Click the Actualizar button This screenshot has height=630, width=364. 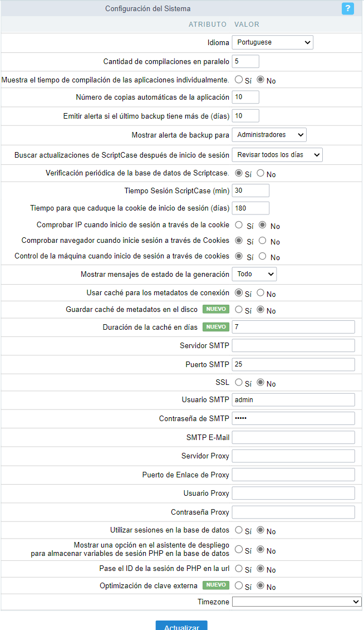click(x=181, y=626)
